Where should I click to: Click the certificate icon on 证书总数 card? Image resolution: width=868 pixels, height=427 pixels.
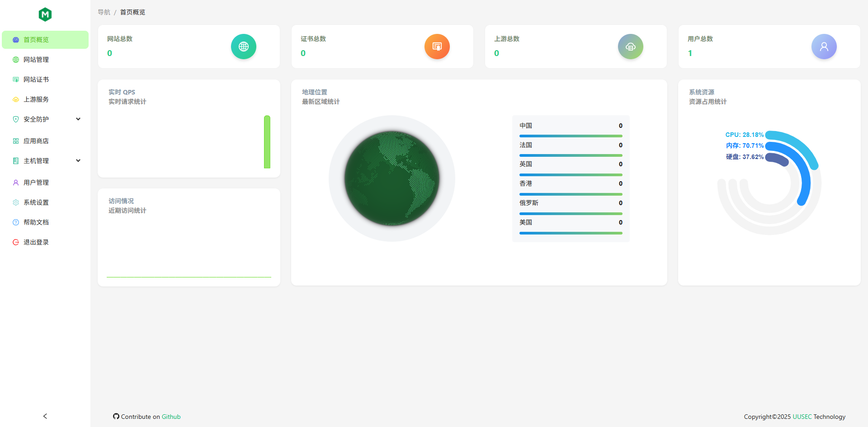[437, 46]
